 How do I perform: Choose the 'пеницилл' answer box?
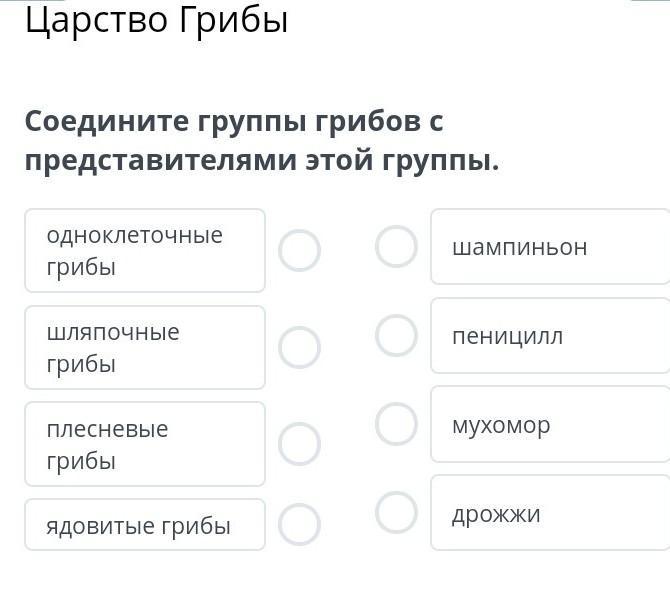point(550,336)
